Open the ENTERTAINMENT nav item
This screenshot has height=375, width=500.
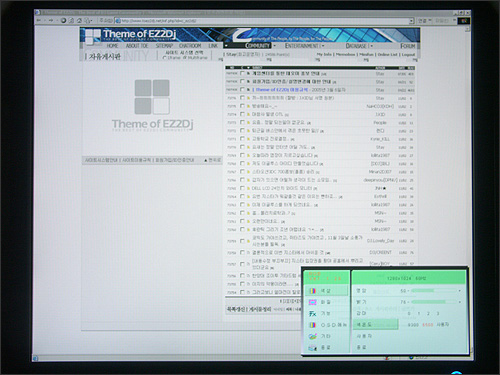click(x=302, y=46)
